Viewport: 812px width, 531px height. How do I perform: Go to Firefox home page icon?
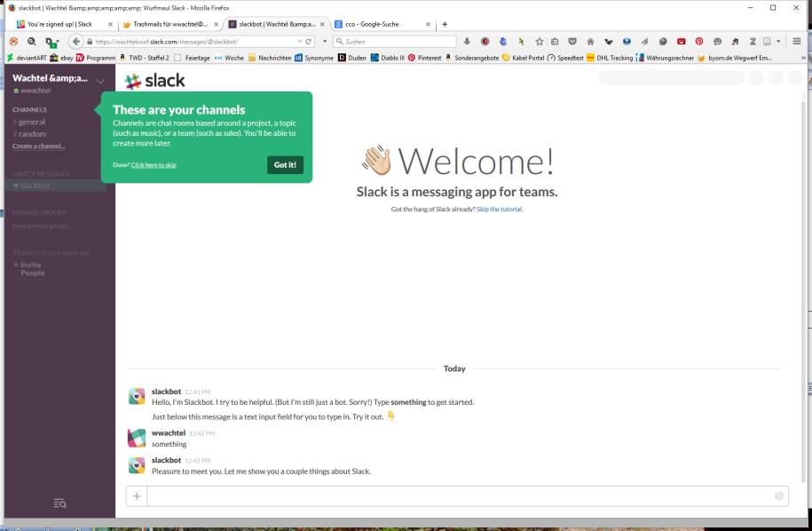click(590, 42)
